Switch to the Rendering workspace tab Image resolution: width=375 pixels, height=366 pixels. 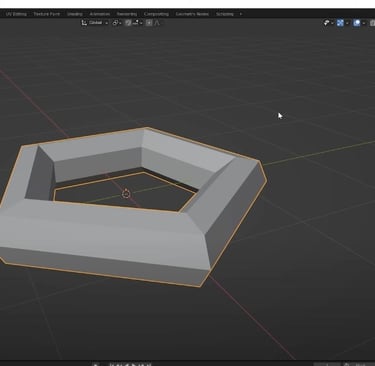tap(127, 14)
